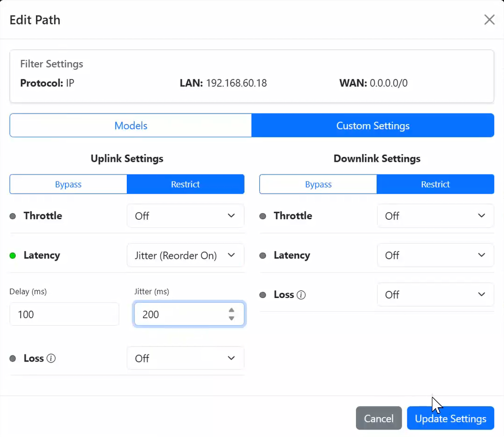Screen dimensions: 504x437
Task: Click the status dot beside downlink Loss
Action: point(263,295)
